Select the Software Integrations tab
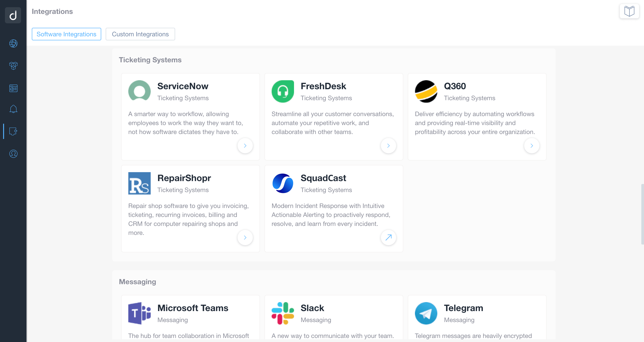Viewport: 644px width, 342px height. [67, 34]
